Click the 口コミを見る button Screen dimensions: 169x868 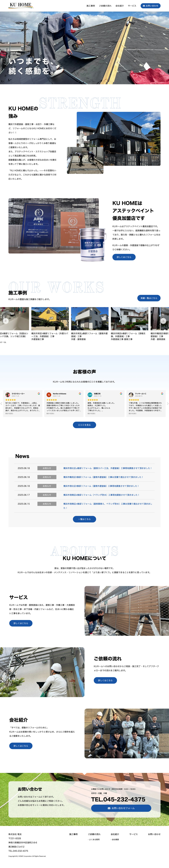[84, 425]
